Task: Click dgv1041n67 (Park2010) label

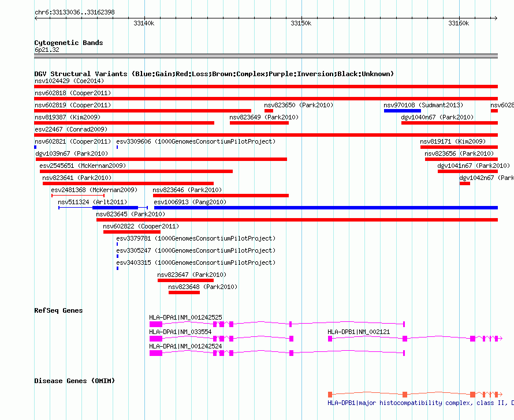Action: coord(474,166)
